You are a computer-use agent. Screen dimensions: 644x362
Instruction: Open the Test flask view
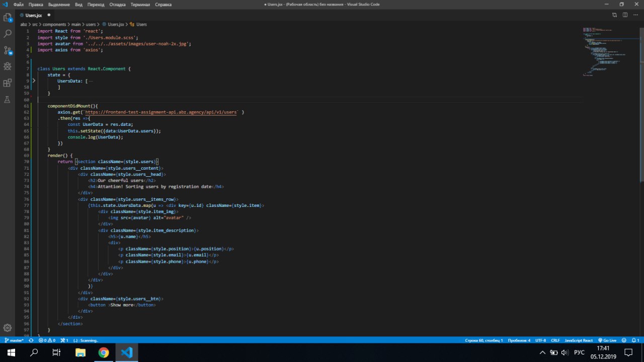point(8,99)
